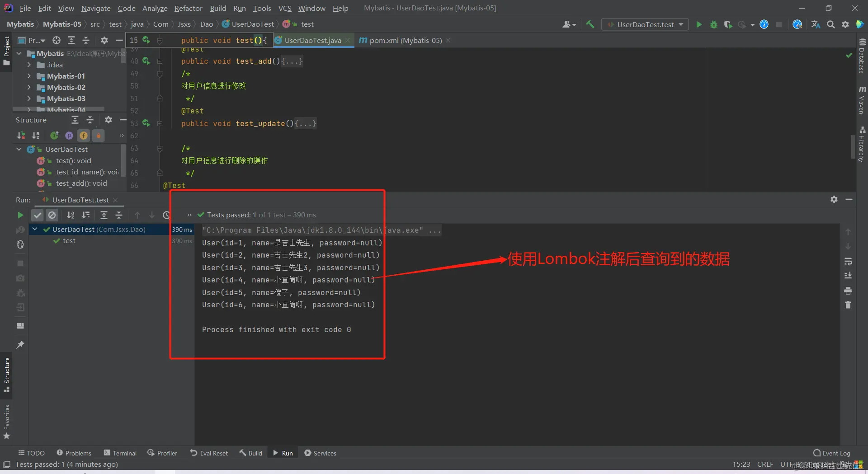The image size is (868, 474).
Task: Click Select Opened File target icon
Action: point(57,40)
